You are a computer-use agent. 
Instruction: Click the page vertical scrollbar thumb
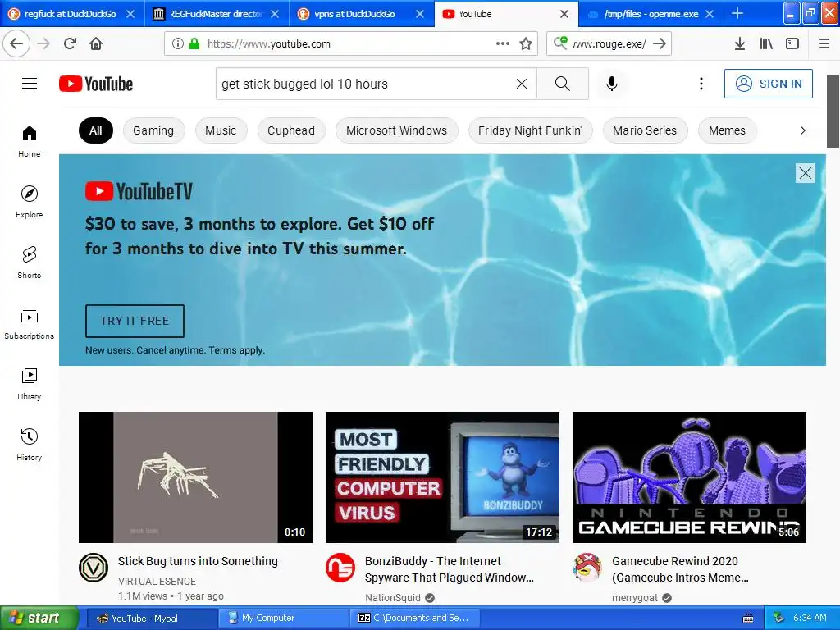click(833, 111)
